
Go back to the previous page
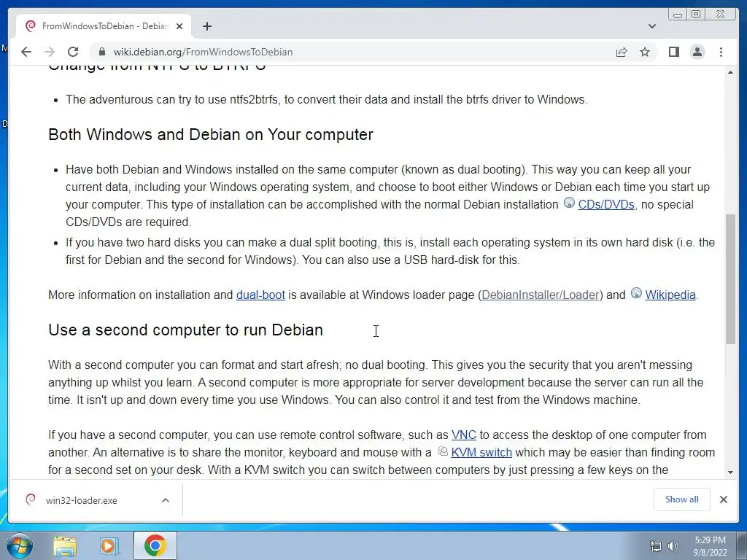pos(26,52)
